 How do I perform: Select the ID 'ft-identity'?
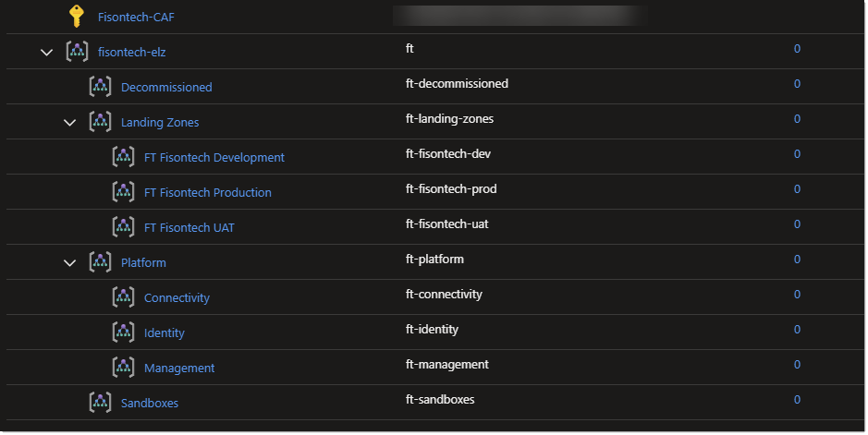click(432, 330)
